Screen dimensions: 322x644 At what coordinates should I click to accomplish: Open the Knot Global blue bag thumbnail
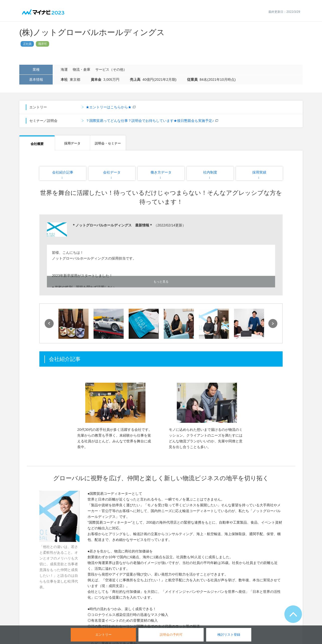click(144, 324)
